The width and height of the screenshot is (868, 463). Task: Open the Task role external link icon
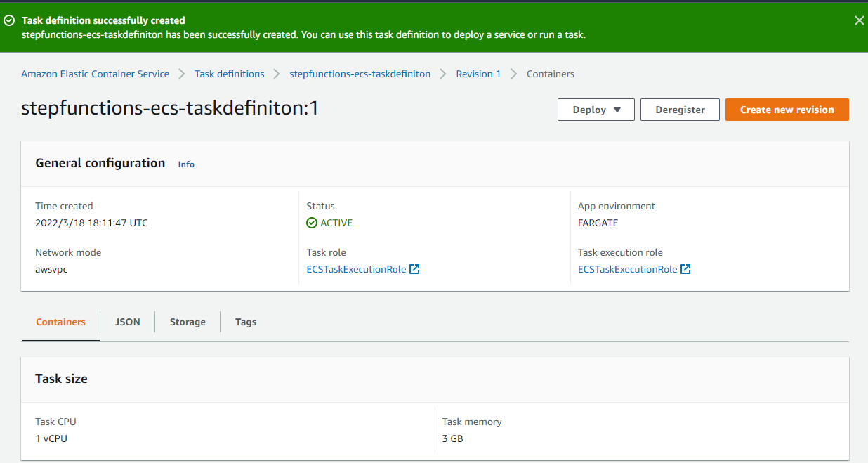pos(414,268)
